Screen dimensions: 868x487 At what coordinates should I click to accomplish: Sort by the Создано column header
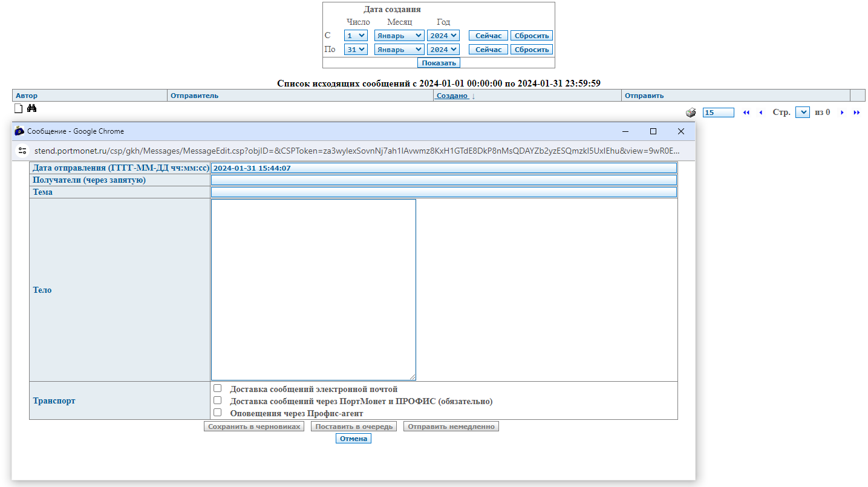452,96
